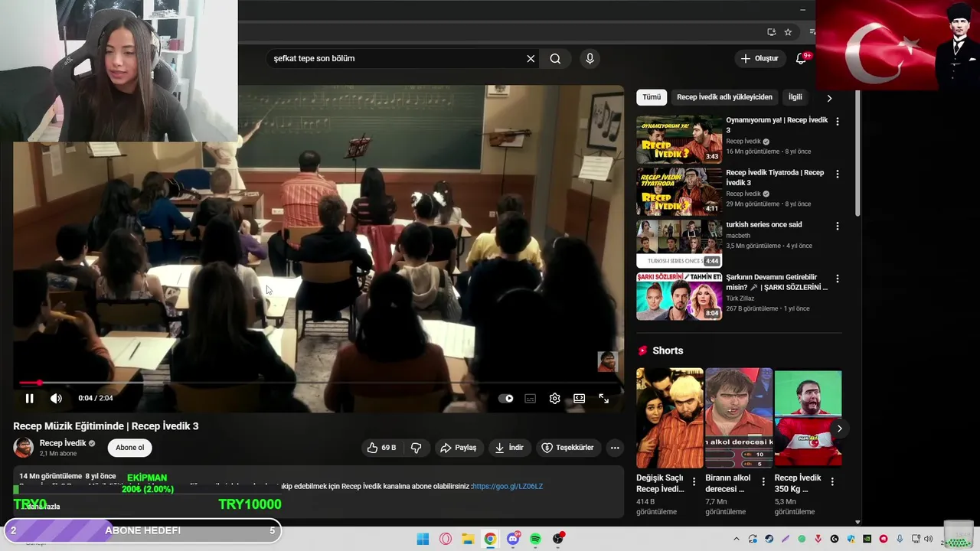The height and width of the screenshot is (551, 980).
Task: Open 'Recep İvedik Tiyatroda' video title
Action: point(775,178)
